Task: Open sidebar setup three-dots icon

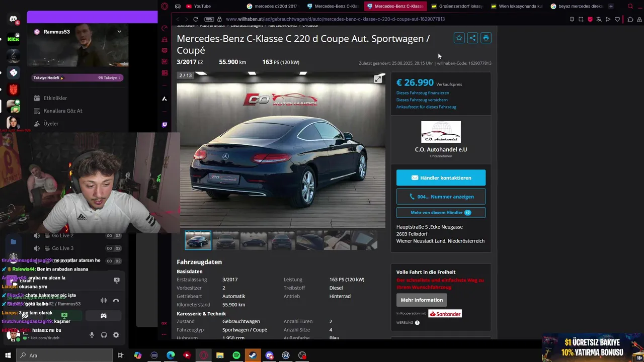Action: (165, 334)
